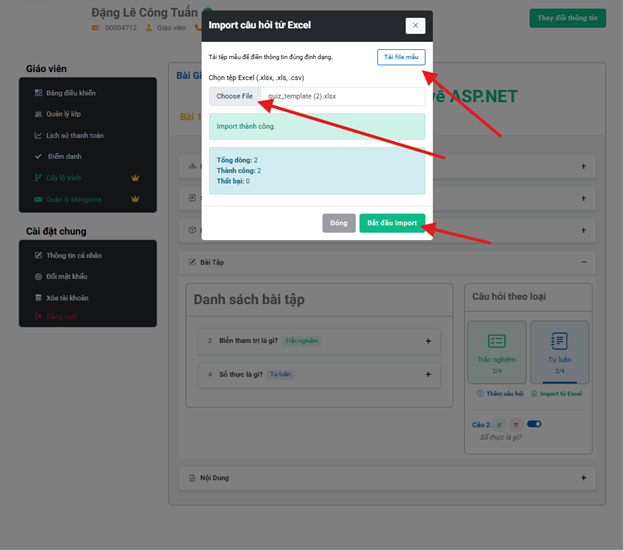Click the red delete icon for Câu 2
Image resolution: width=624 pixels, height=551 pixels.
tap(516, 425)
